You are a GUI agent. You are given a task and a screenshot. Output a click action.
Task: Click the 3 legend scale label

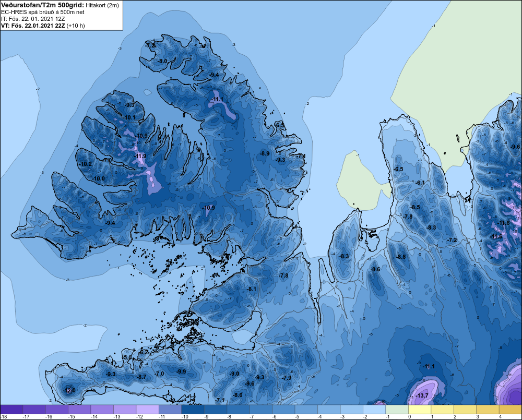(478, 416)
